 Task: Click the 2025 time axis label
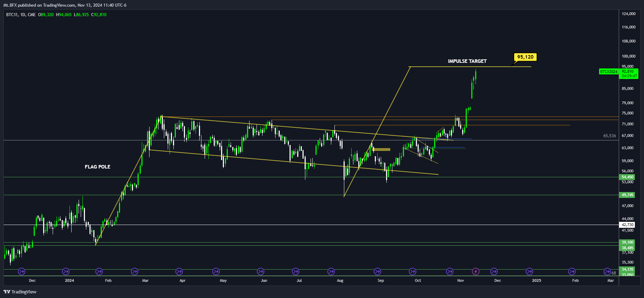[x=536, y=280]
